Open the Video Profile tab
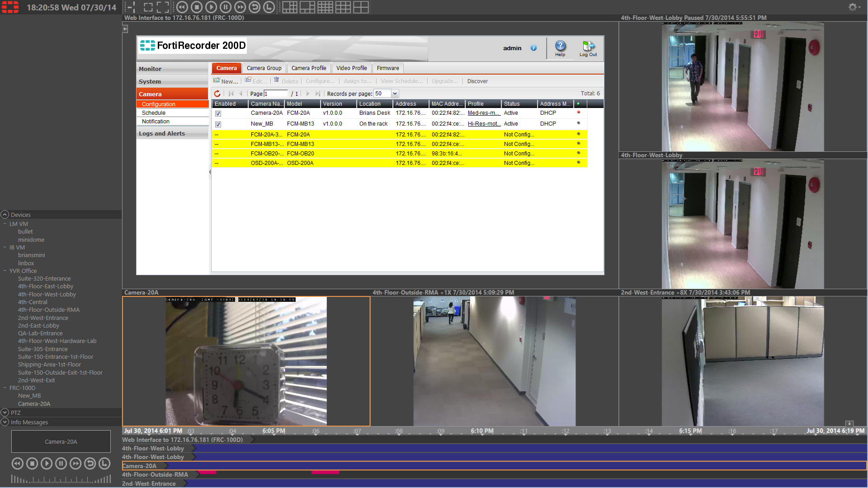This screenshot has height=488, width=868. coord(351,68)
